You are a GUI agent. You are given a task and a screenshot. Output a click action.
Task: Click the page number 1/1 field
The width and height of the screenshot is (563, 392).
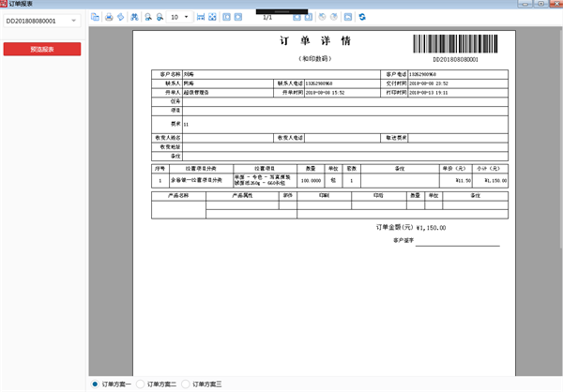click(x=267, y=17)
